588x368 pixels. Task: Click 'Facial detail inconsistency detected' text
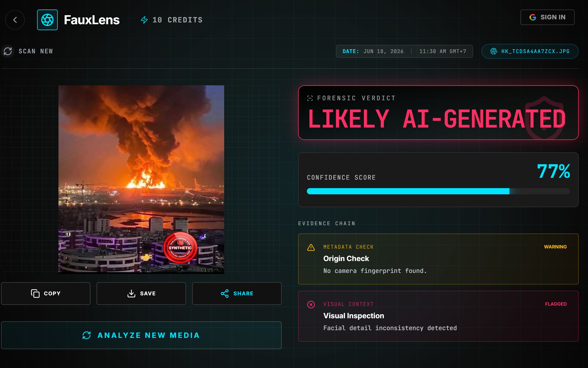[390, 328]
